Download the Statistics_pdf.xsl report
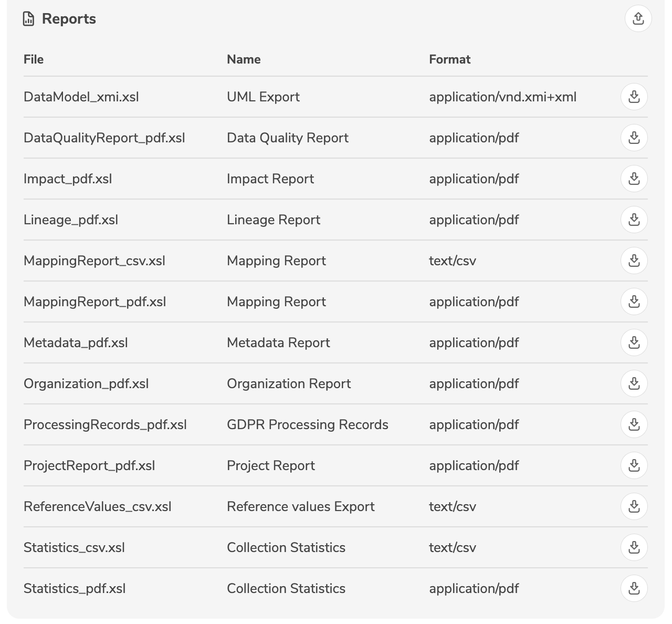Image resolution: width=672 pixels, height=624 pixels. tap(634, 588)
